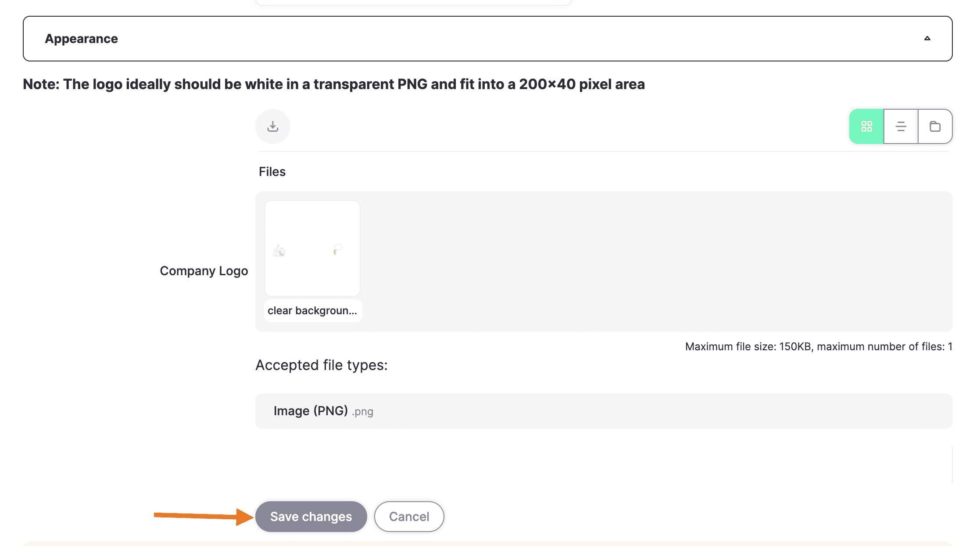The height and width of the screenshot is (546, 980).
Task: Click the Appearance section heading
Action: pyautogui.click(x=81, y=39)
